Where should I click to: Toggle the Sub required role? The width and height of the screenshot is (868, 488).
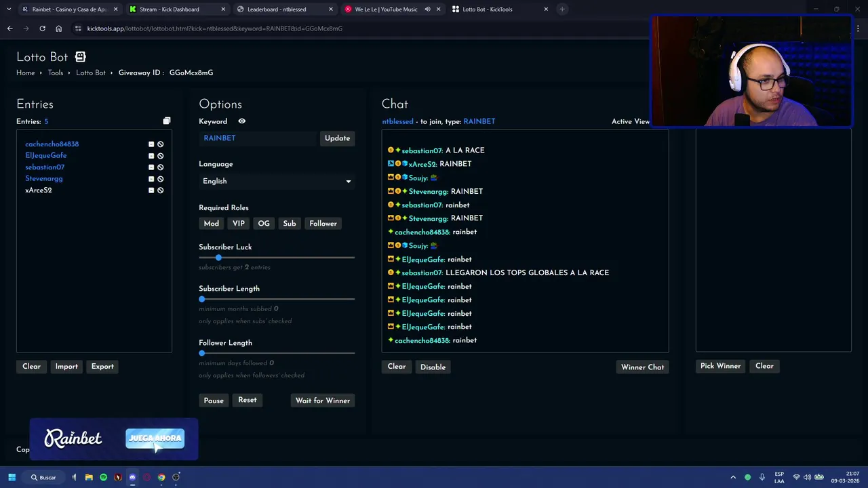click(290, 224)
